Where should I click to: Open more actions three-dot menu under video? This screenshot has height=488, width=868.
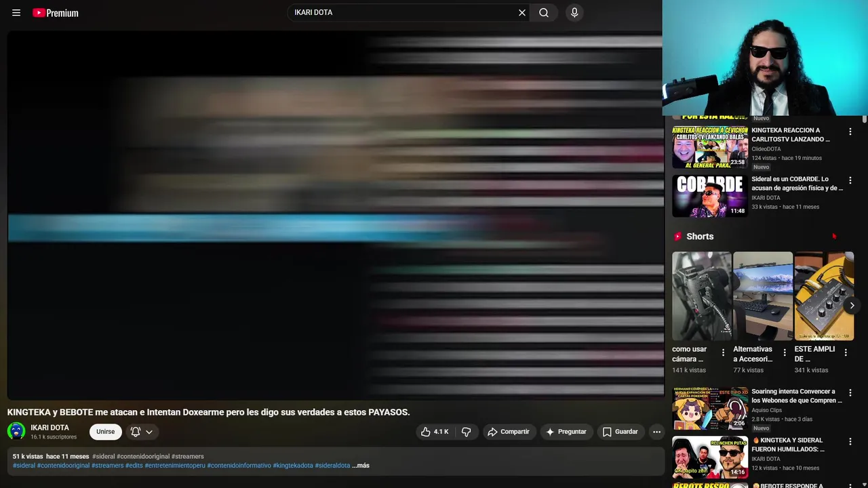[656, 432]
